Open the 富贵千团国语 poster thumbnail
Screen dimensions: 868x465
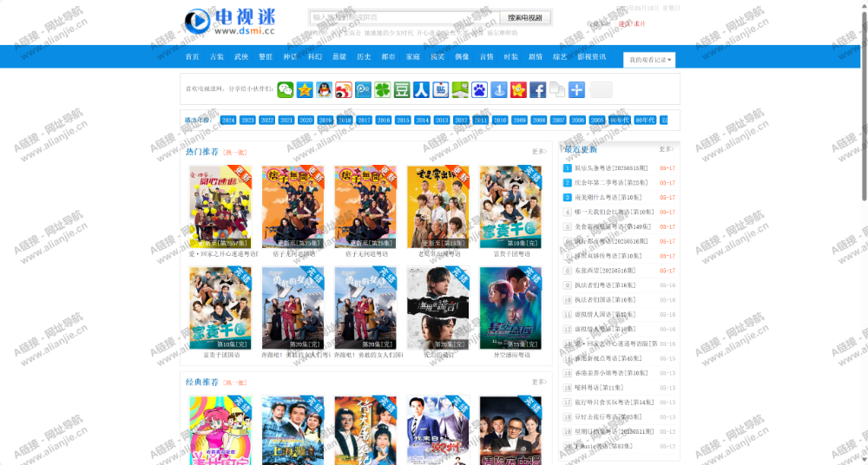click(x=220, y=308)
